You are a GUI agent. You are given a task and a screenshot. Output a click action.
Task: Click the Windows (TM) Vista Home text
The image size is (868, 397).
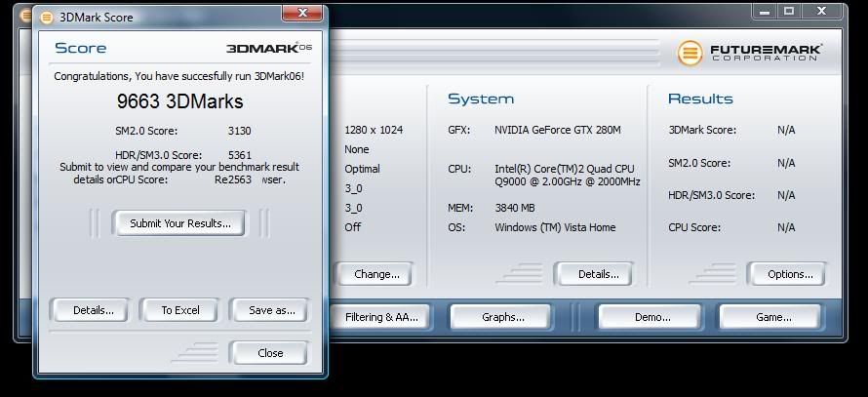(555, 227)
